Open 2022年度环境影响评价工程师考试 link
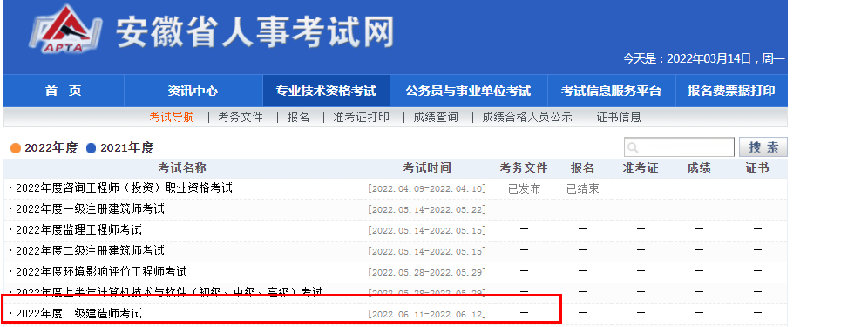This screenshot has height=327, width=868. pos(101,271)
